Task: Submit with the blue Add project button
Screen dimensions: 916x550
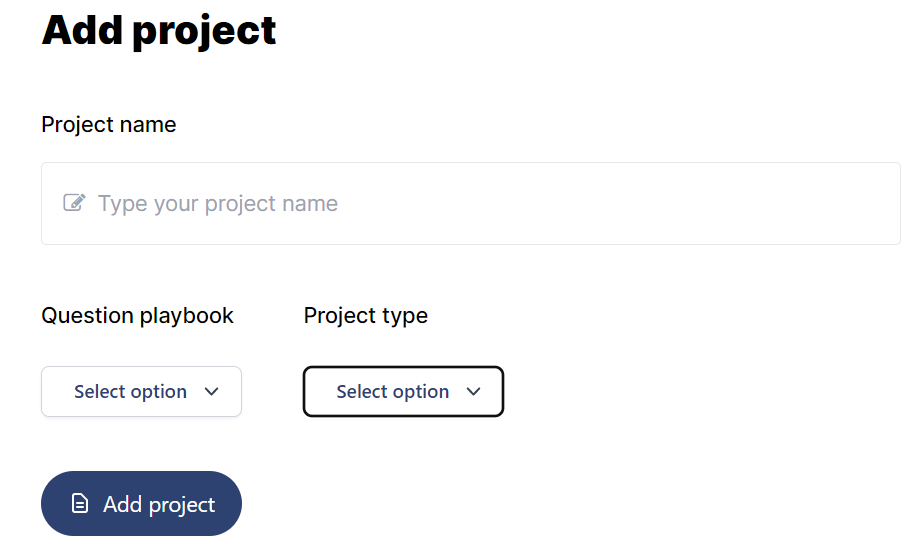Action: click(x=141, y=503)
